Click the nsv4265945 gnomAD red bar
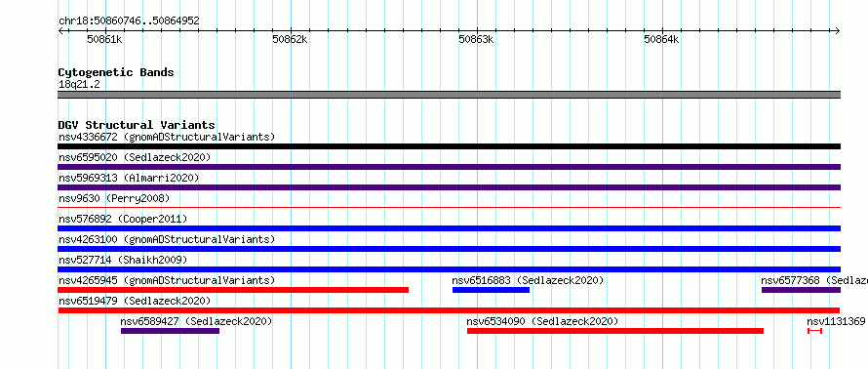 pyautogui.click(x=233, y=290)
